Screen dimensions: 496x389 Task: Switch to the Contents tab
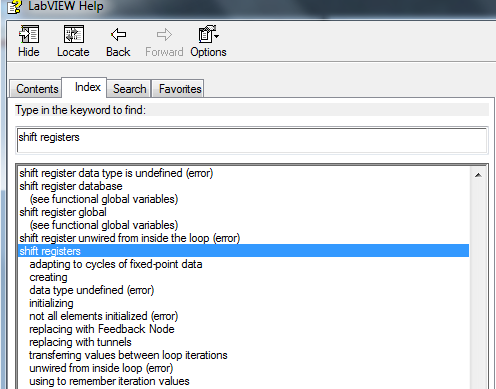[x=36, y=89]
